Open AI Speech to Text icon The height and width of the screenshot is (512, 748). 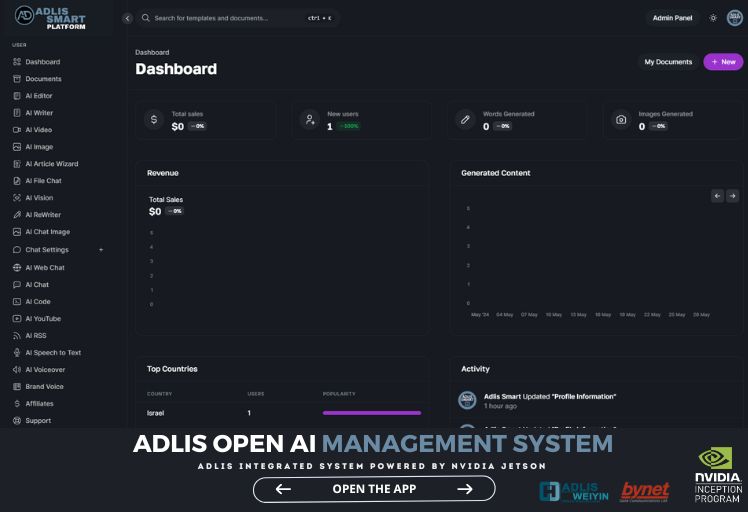[17, 352]
